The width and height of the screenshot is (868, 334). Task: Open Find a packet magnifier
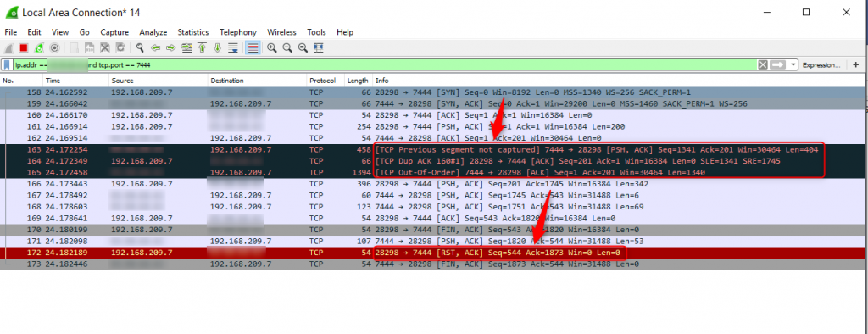point(140,47)
